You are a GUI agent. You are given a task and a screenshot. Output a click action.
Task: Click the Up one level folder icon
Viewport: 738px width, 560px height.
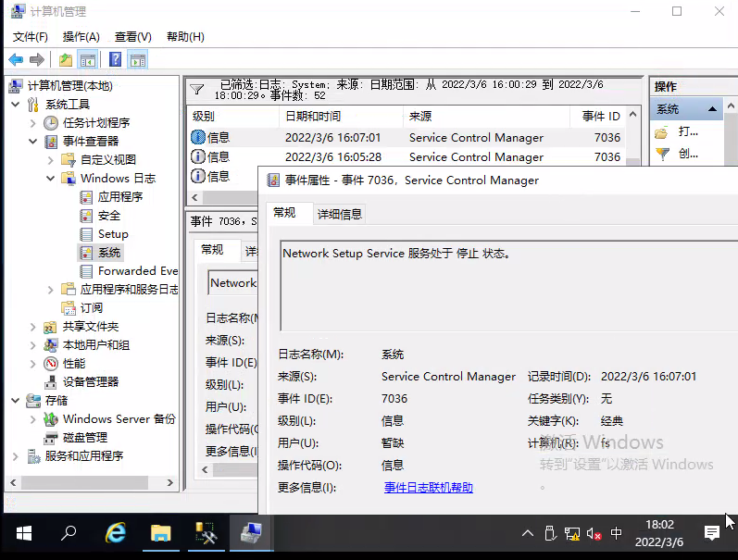(66, 60)
